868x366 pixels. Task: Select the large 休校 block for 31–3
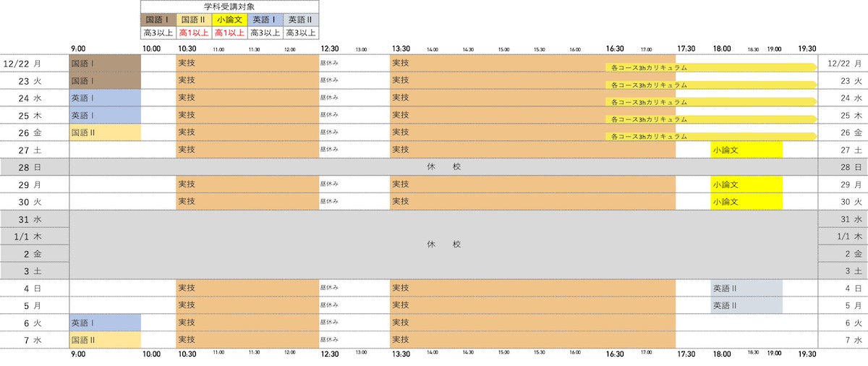[x=443, y=244]
